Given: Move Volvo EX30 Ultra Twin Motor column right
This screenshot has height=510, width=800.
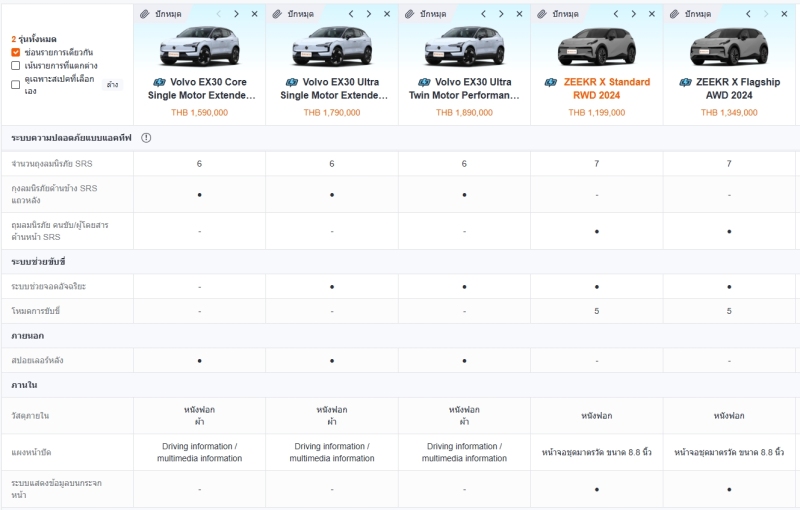Looking at the screenshot, I should click(501, 14).
